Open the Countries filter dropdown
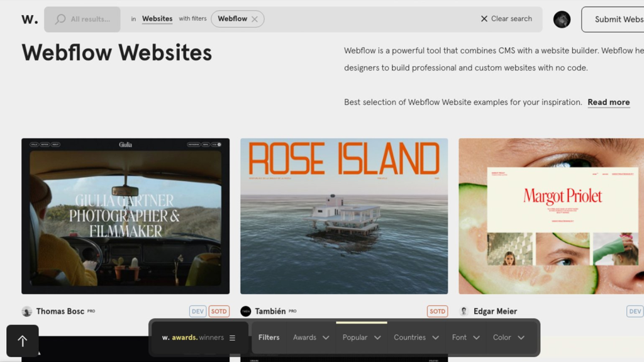The height and width of the screenshot is (362, 644). 416,338
